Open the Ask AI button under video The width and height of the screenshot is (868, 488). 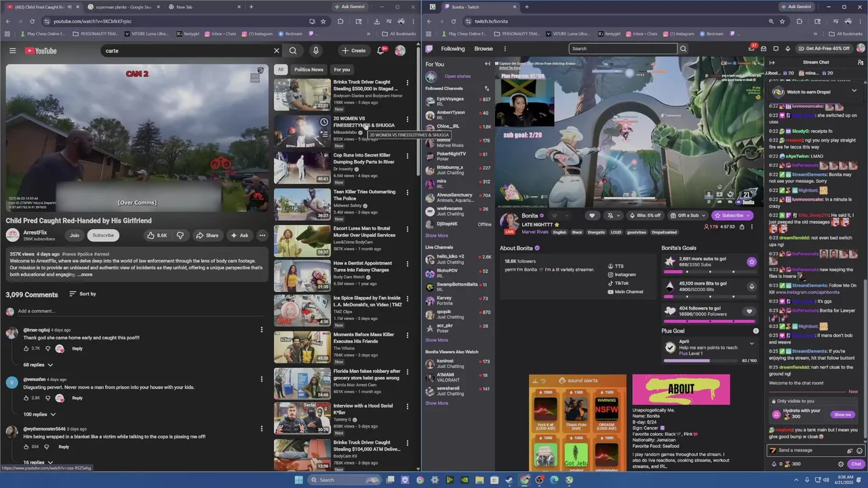point(239,235)
